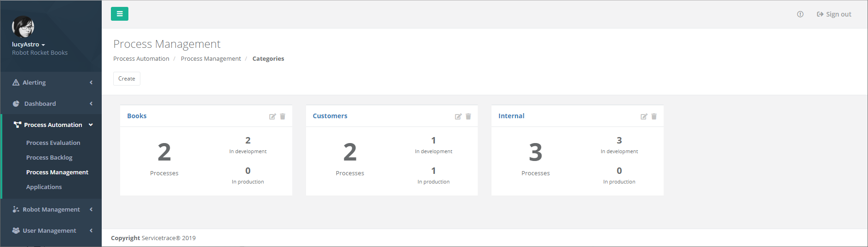The width and height of the screenshot is (868, 247).
Task: Expand the lucyAstro user dropdown
Action: 29,45
